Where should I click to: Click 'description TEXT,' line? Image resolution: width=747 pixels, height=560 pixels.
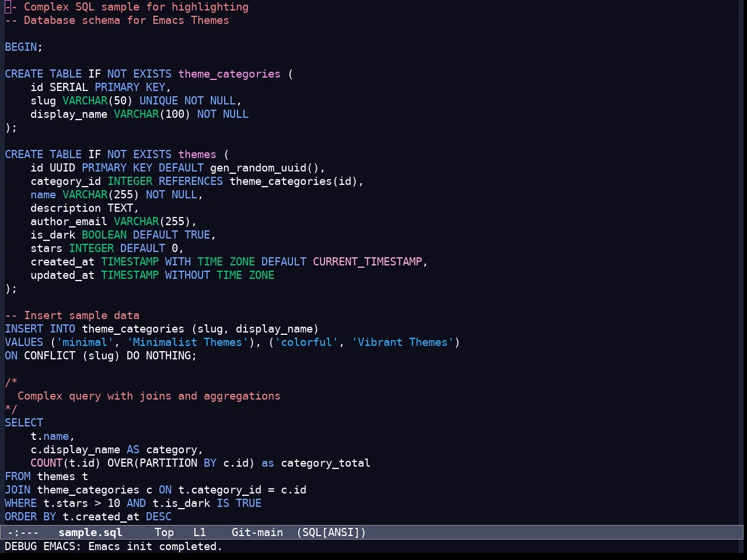[x=85, y=208]
